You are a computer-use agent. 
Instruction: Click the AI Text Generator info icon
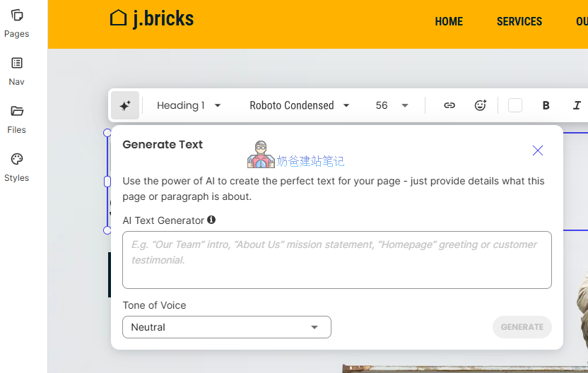tap(211, 220)
